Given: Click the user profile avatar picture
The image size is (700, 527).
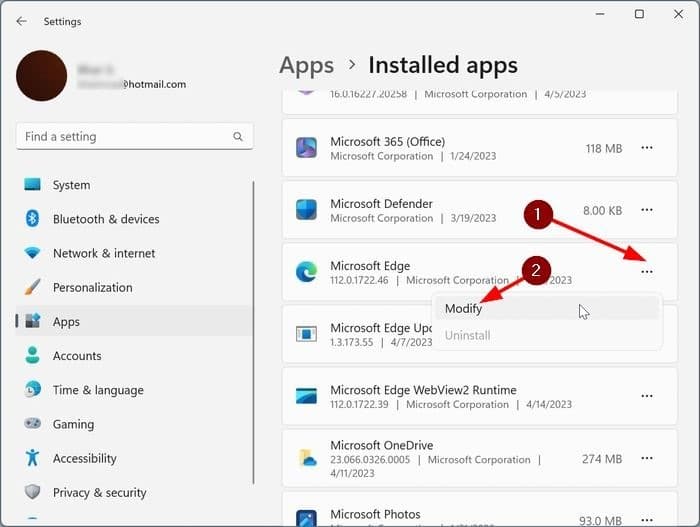Looking at the screenshot, I should point(42,75).
